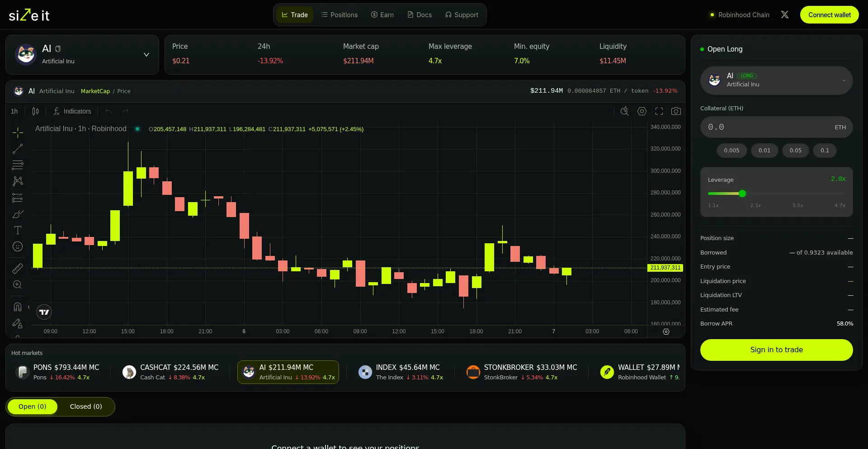Open the Positions tab

(340, 15)
